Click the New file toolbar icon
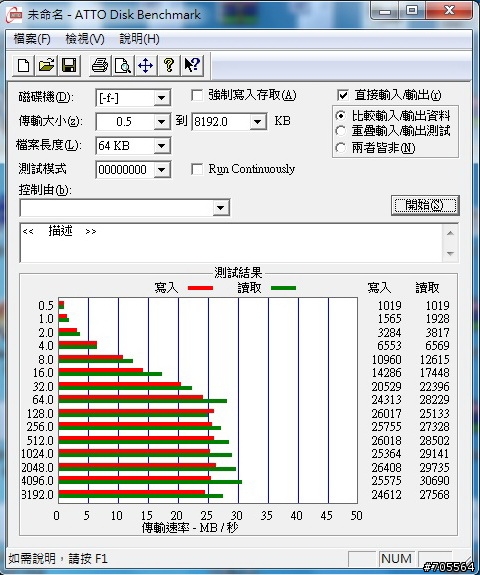 (24, 66)
